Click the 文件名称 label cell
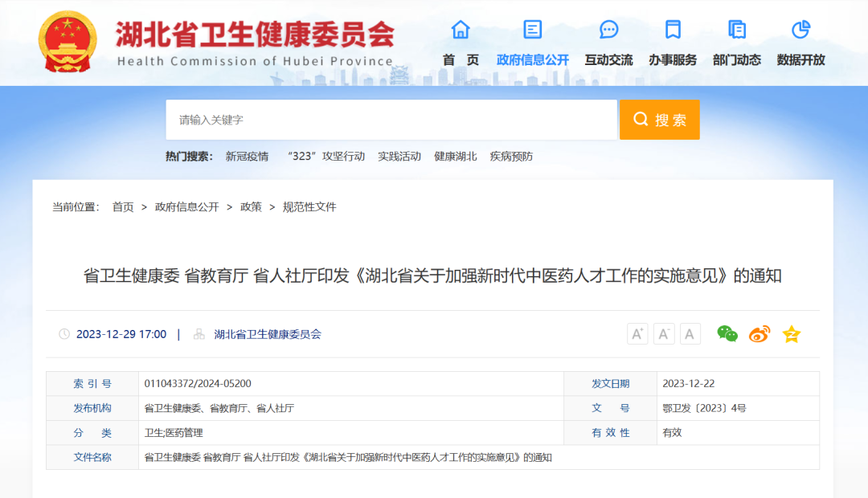Screen dimensions: 868x498 92,458
